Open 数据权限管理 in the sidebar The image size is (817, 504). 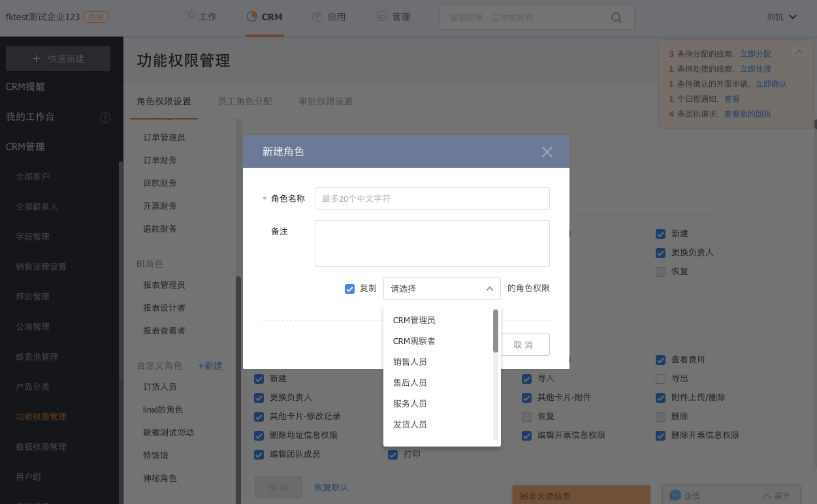41,447
